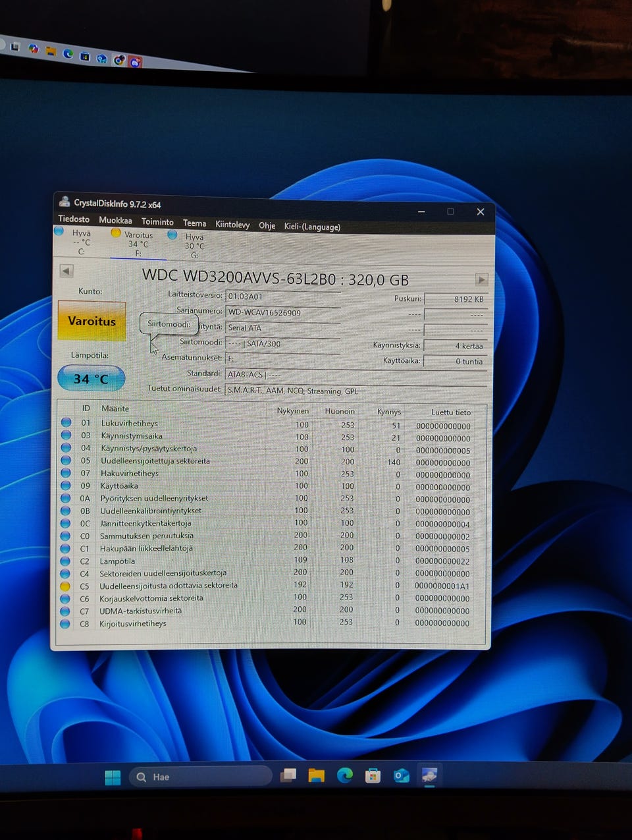Click status circle for Käynnistymisaika row

click(66, 435)
